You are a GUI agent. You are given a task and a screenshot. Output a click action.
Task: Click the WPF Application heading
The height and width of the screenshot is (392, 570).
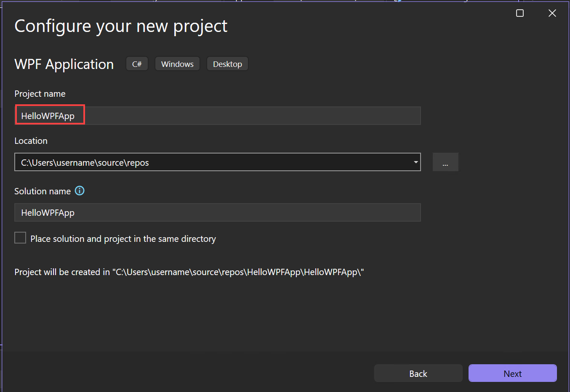coord(64,64)
